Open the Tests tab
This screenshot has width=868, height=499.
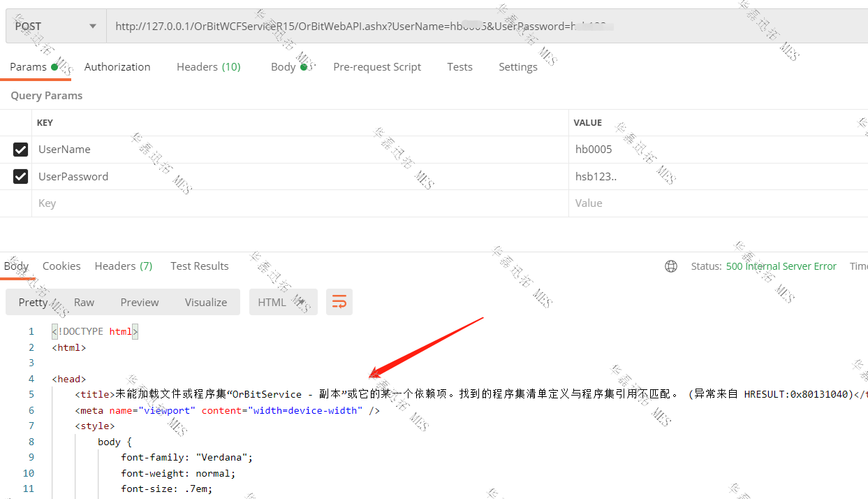[459, 67]
